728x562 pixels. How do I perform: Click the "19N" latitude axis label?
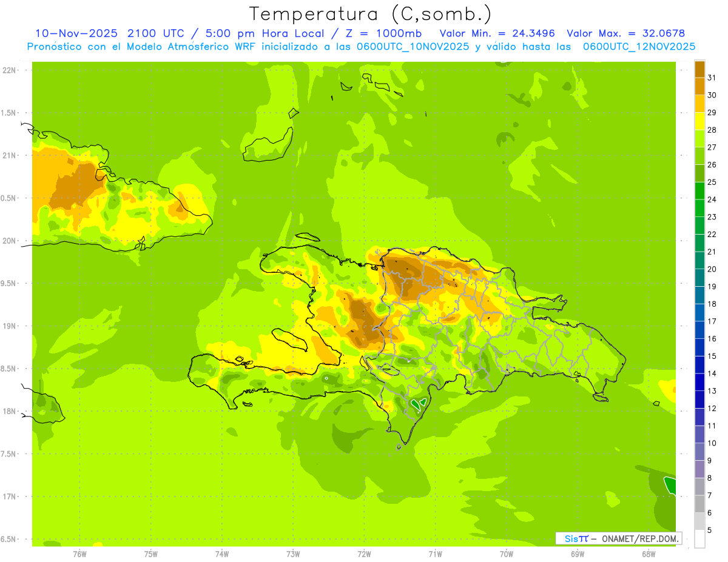[8, 326]
